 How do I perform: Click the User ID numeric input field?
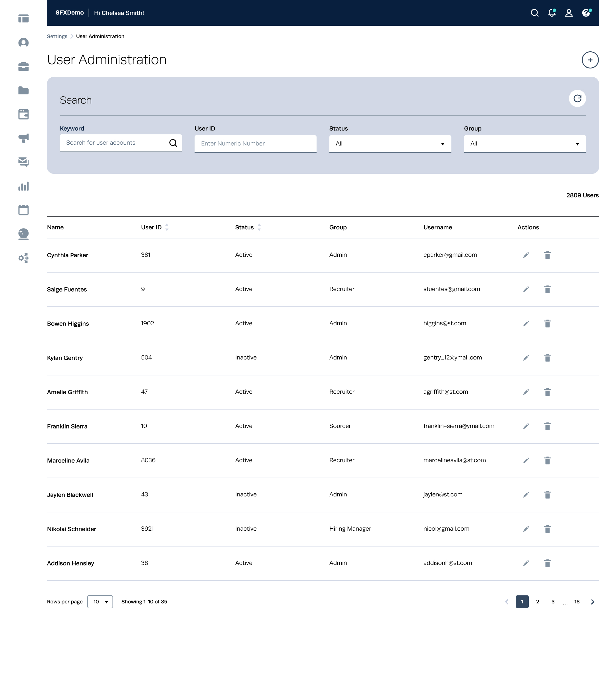click(255, 144)
